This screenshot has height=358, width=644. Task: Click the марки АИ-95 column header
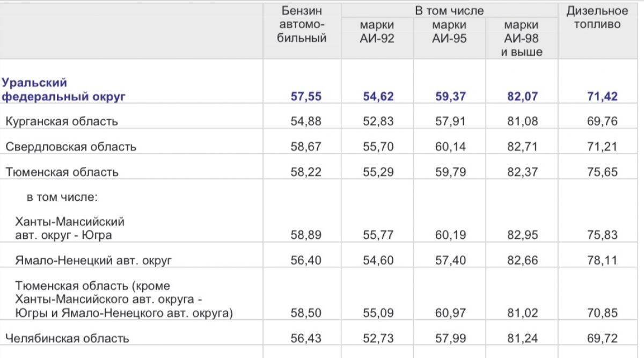[449, 32]
